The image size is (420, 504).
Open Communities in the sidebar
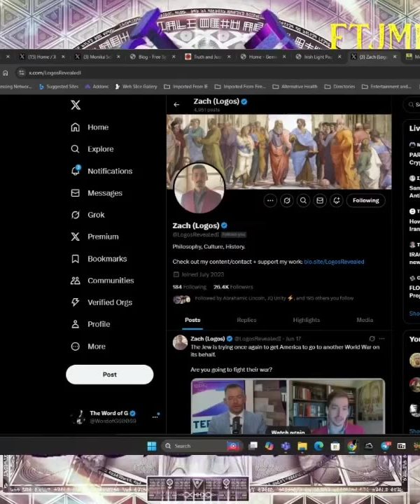102,281
